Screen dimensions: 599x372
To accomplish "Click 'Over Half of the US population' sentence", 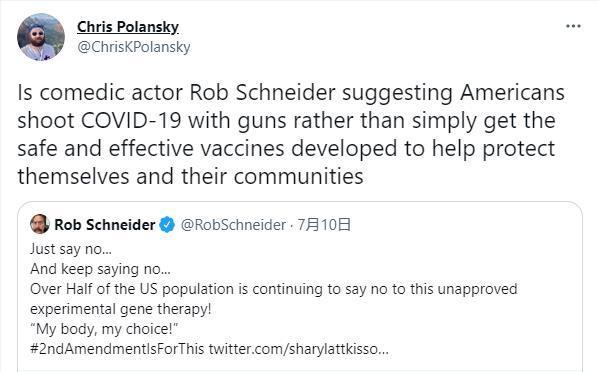I will 274,289.
